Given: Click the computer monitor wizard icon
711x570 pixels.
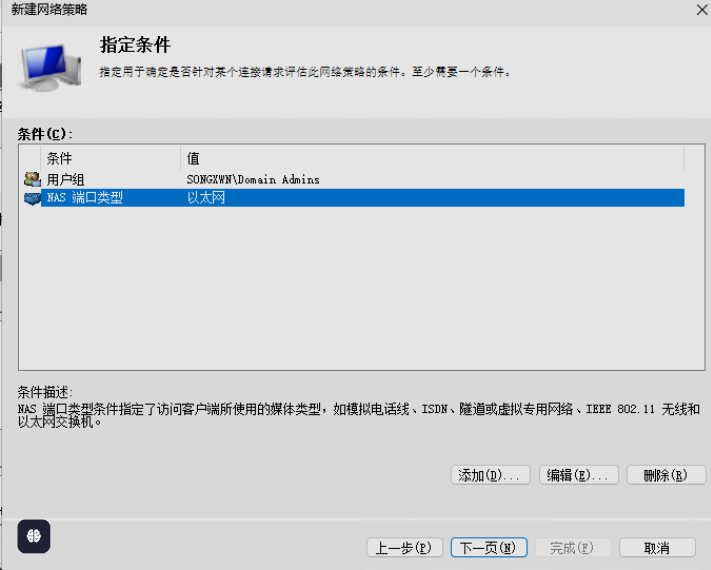Looking at the screenshot, I should pyautogui.click(x=50, y=68).
